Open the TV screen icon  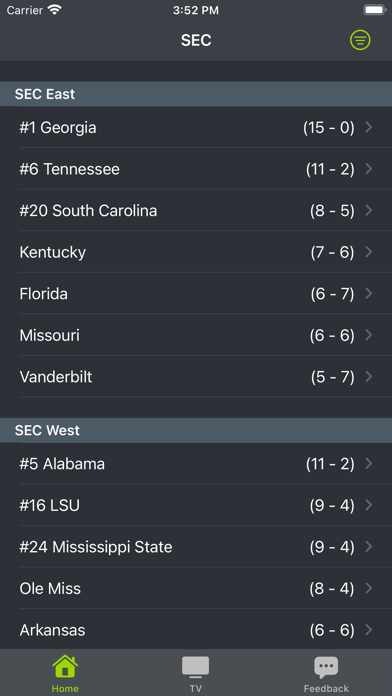pyautogui.click(x=195, y=667)
